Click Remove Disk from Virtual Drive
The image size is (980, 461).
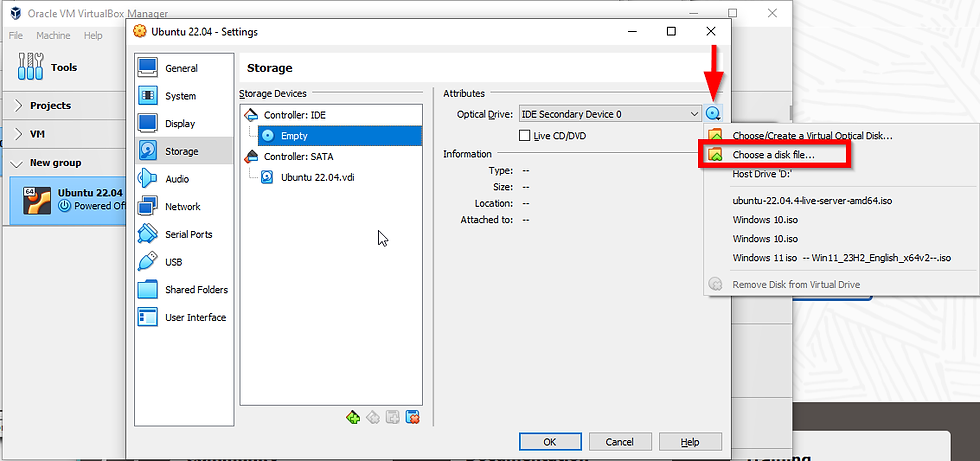click(x=796, y=285)
